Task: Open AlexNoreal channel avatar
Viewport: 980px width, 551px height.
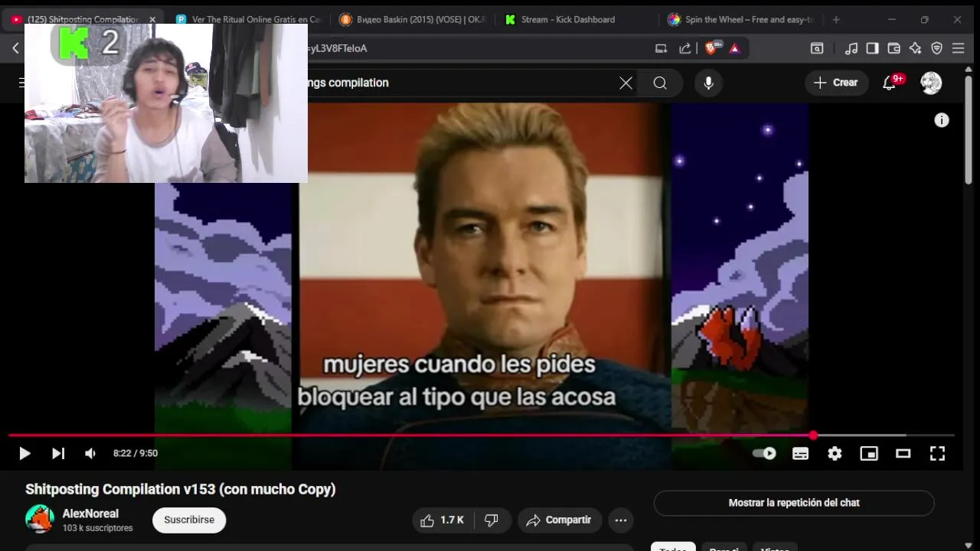Action: (x=40, y=519)
